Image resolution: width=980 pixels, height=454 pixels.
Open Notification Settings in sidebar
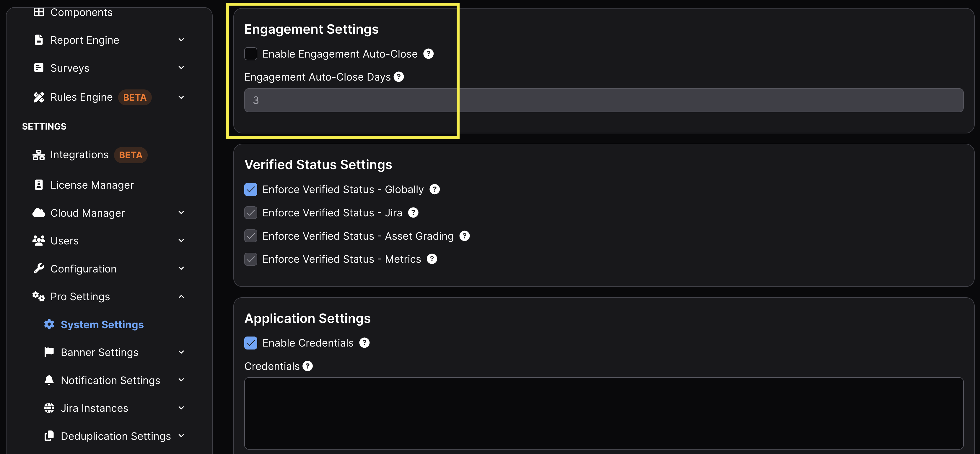pyautogui.click(x=110, y=380)
